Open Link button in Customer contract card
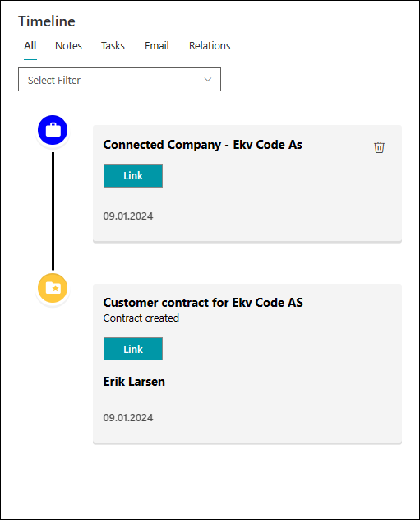This screenshot has height=520, width=420. pos(133,349)
